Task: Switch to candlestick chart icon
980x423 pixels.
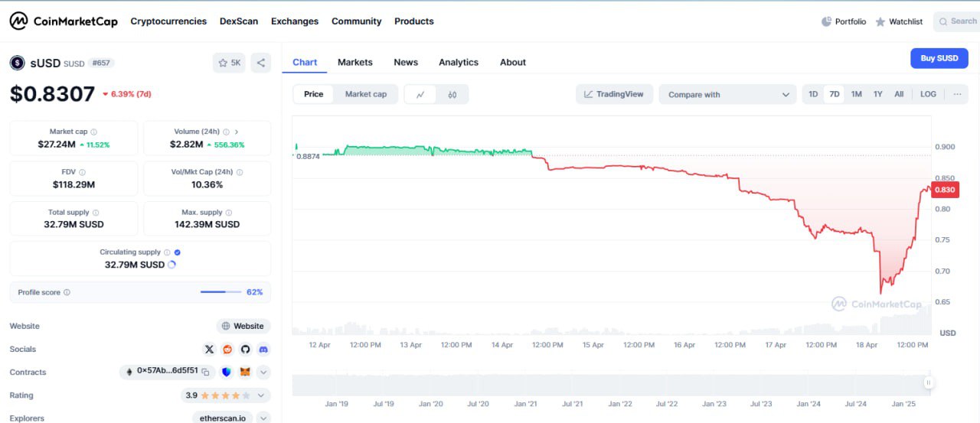Action: pos(452,94)
